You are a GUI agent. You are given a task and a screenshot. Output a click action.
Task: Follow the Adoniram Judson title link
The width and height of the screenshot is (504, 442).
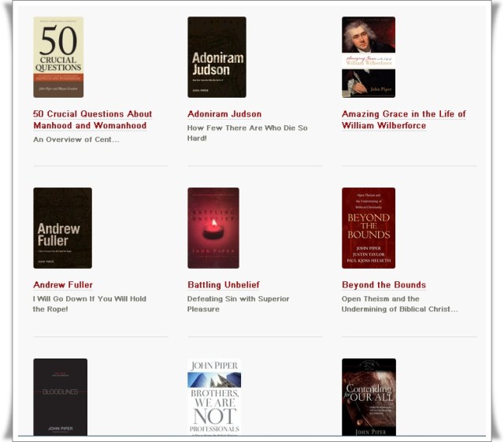[x=224, y=114]
